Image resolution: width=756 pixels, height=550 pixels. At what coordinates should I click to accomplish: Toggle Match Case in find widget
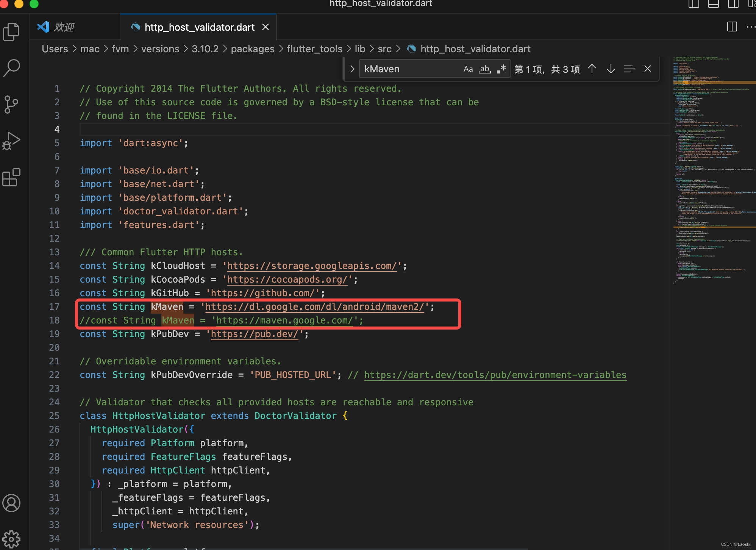(x=468, y=69)
